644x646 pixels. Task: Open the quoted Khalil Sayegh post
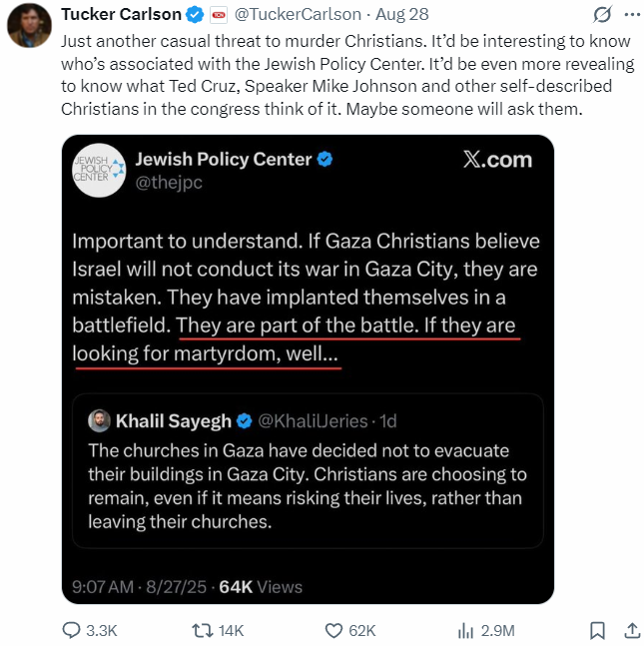pos(308,484)
